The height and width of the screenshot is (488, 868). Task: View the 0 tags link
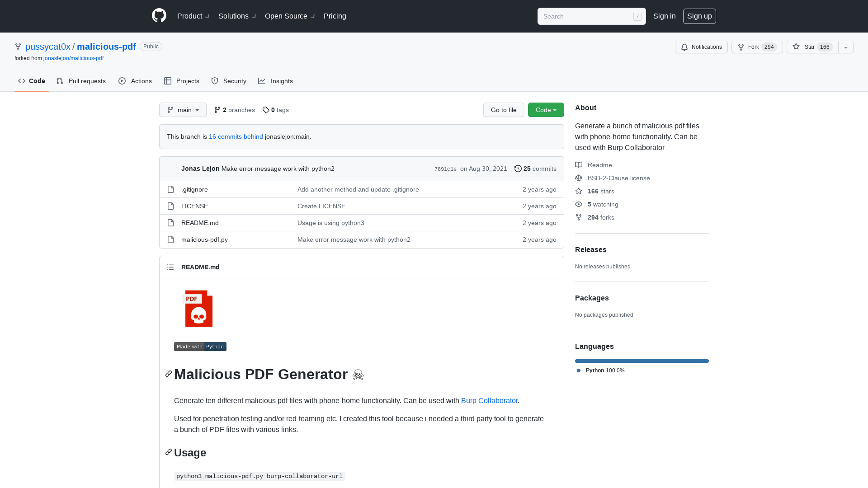pos(275,110)
